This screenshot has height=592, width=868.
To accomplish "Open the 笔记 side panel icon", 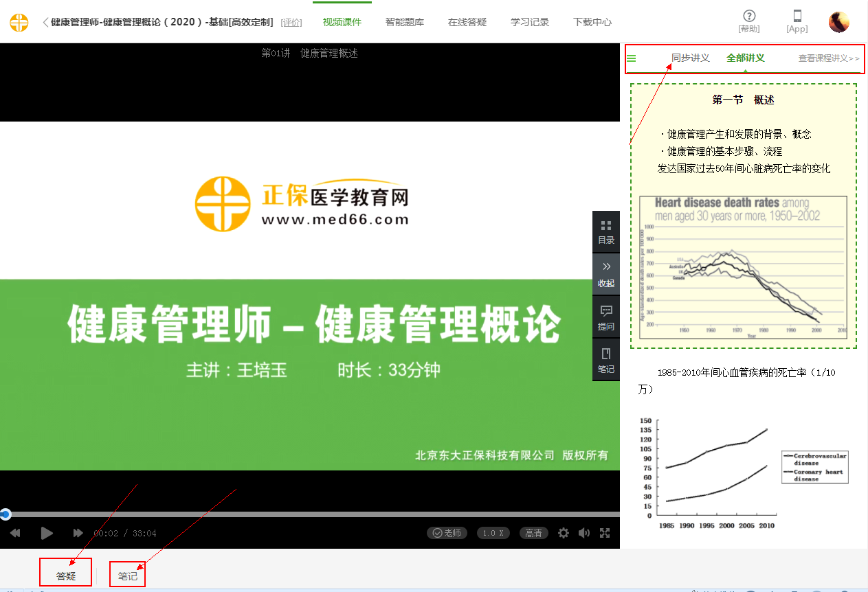I will coord(605,361).
